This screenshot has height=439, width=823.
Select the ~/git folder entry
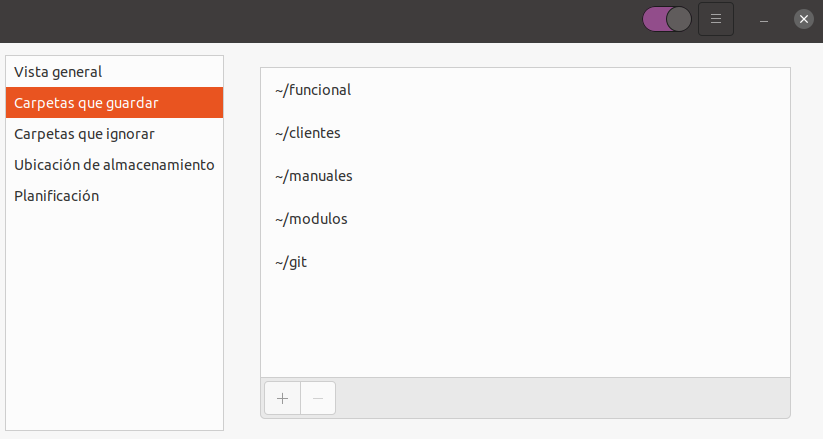525,262
